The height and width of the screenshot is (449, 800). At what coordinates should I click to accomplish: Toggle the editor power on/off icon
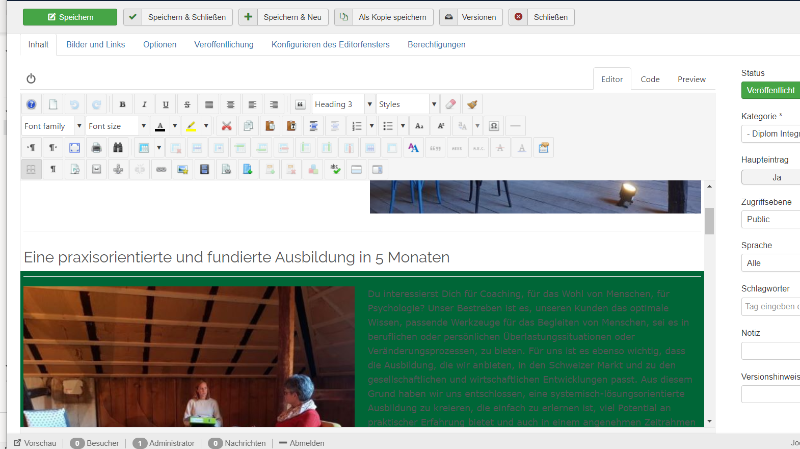tap(31, 79)
